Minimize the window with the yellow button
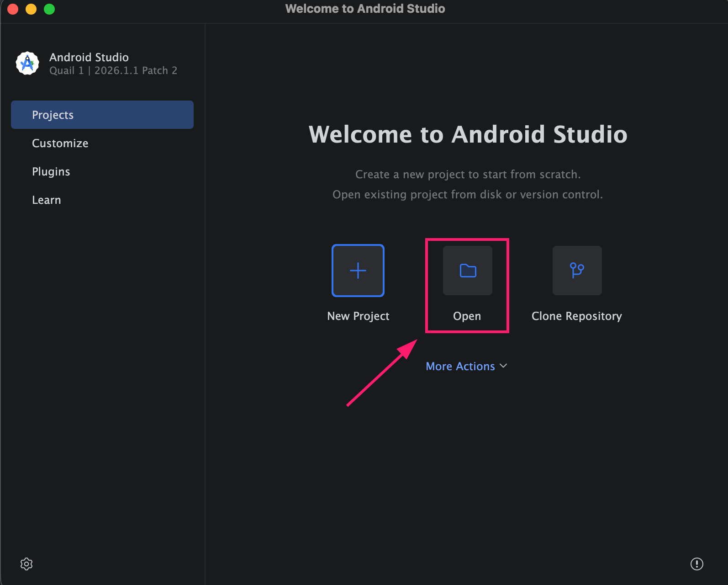 [x=31, y=9]
